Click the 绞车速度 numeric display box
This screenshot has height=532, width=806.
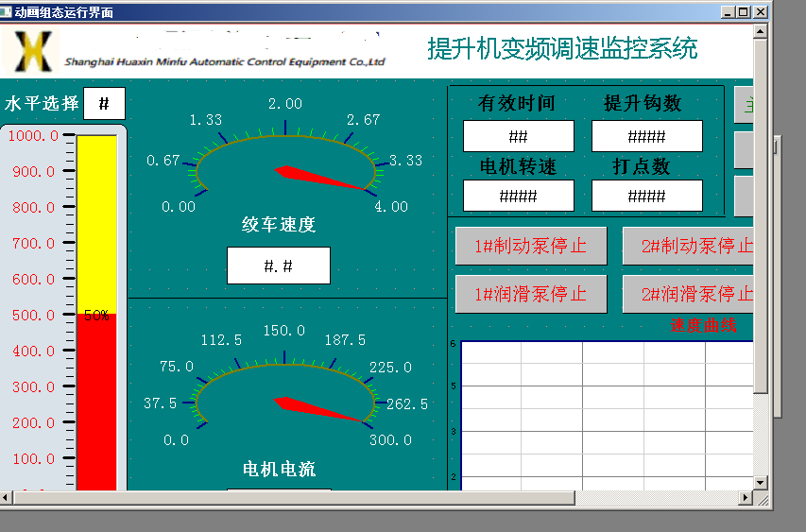pos(279,266)
